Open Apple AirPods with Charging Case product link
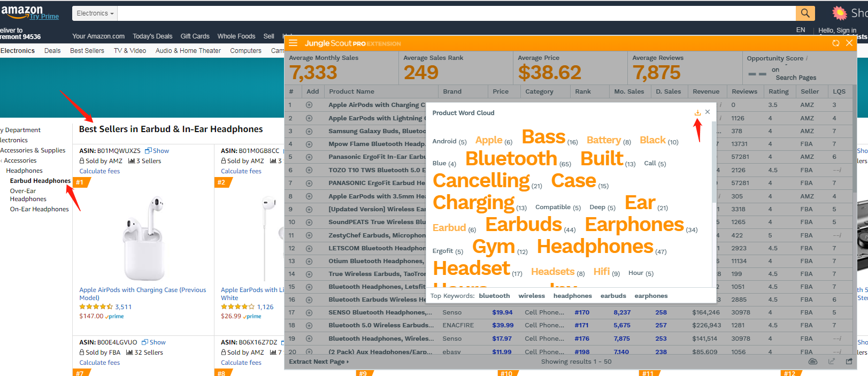Image resolution: width=868 pixels, height=376 pixels. click(143, 294)
